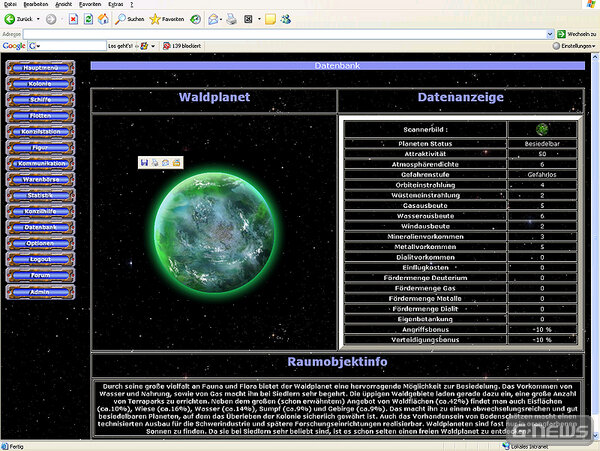The width and height of the screenshot is (600, 451).
Task: Click the Gefahrlos value cell
Action: tap(542, 174)
